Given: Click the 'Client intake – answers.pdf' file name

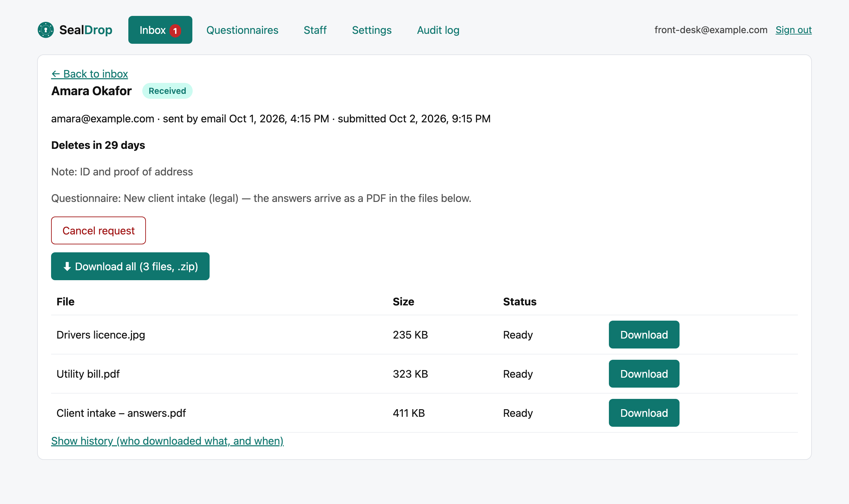Looking at the screenshot, I should coord(121,413).
